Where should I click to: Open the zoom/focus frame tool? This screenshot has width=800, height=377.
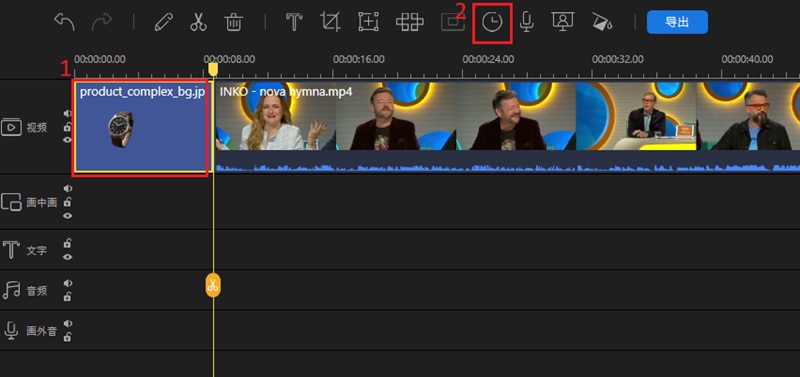[x=368, y=22]
